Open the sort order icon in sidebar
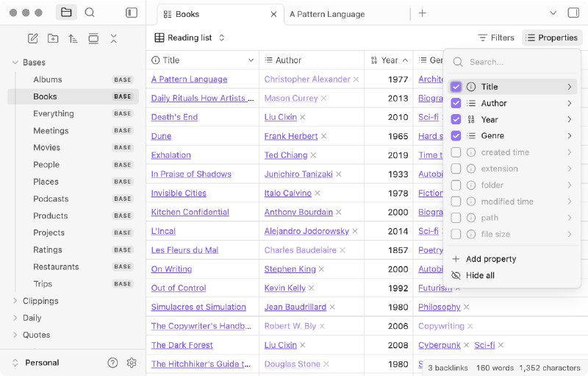The height and width of the screenshot is (376, 588). pyautogui.click(x=73, y=38)
